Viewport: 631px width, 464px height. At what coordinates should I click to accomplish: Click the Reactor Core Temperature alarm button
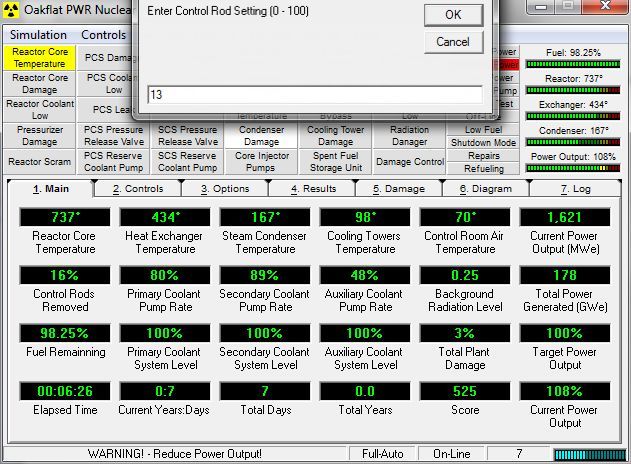click(x=39, y=58)
